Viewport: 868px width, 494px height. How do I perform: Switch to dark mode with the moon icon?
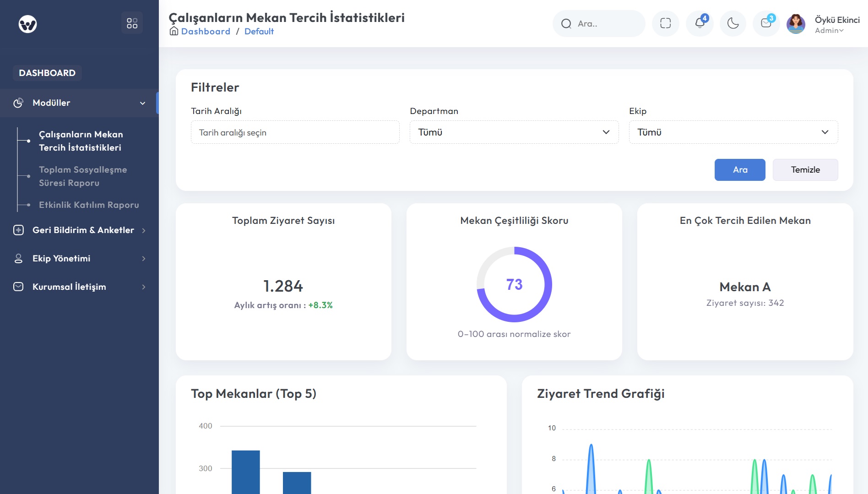coord(733,23)
